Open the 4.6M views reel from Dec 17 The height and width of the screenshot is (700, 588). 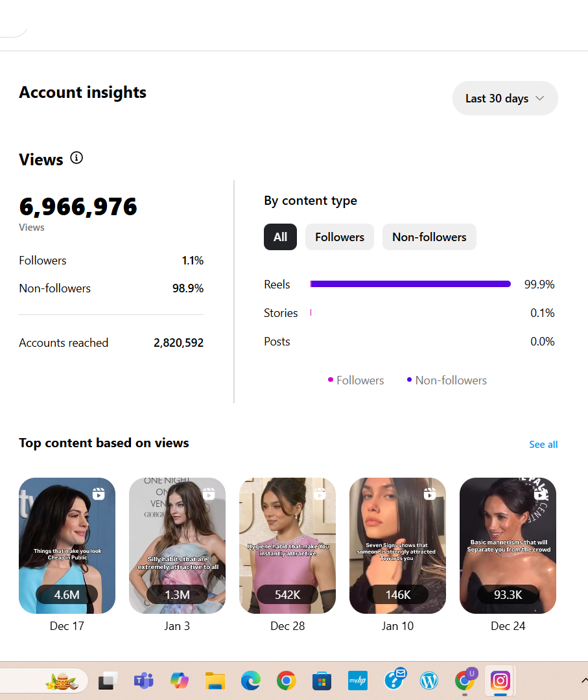[x=67, y=545]
